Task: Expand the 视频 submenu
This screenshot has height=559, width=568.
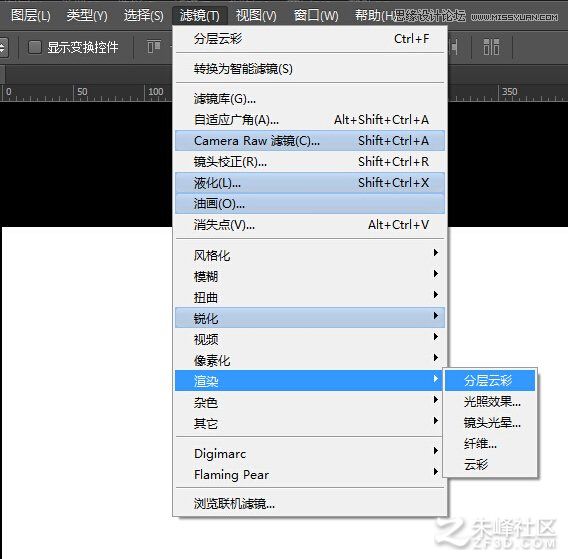Action: 310,339
